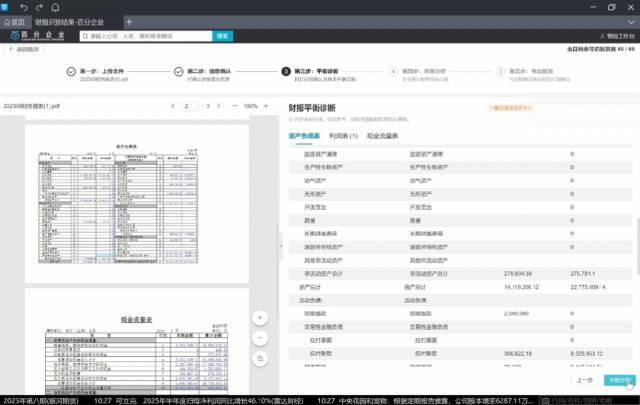Click floating zoom-out minus button on preview
Image resolution: width=640 pixels, height=405 pixels.
(259, 337)
